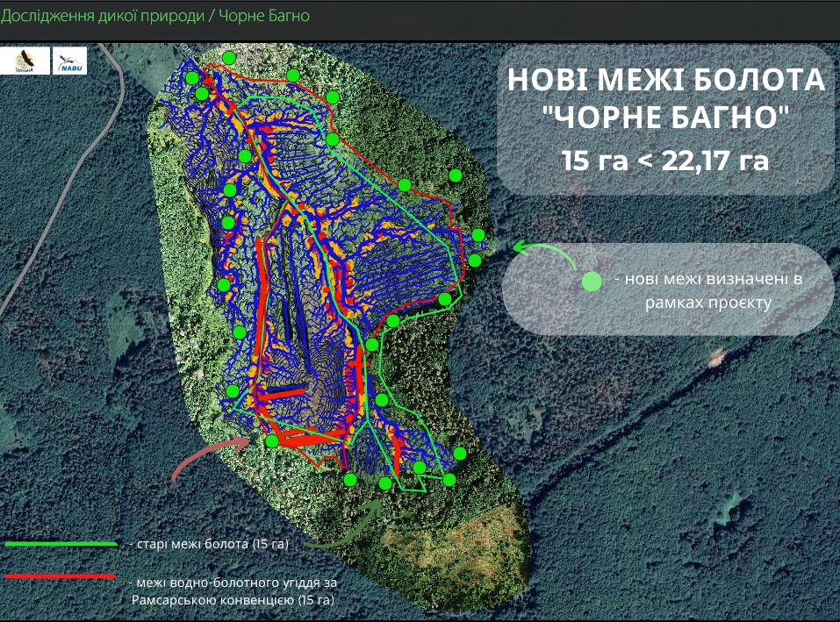The width and height of the screenshot is (840, 622).
Task: Click the eagle logo beside NABU
Action: tap(25, 61)
